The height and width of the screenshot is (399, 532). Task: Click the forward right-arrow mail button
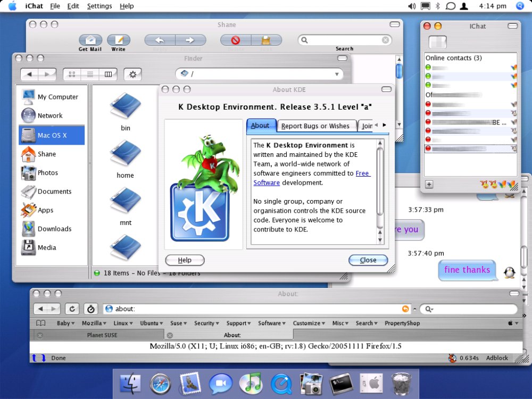coord(190,40)
